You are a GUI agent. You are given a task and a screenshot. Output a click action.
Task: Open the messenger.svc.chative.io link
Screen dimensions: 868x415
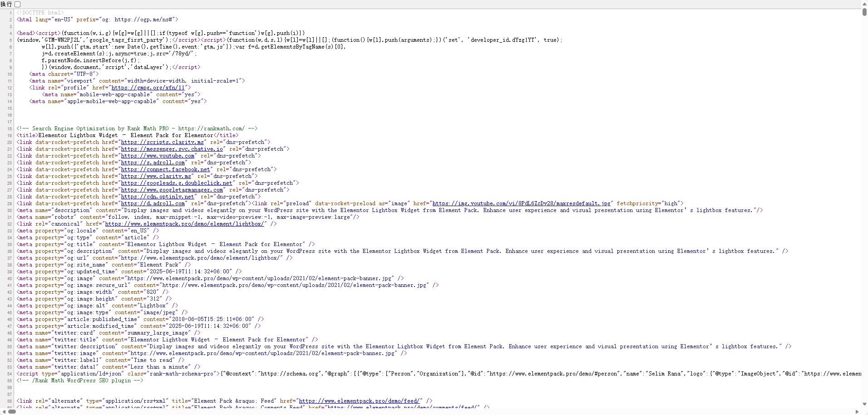click(172, 149)
